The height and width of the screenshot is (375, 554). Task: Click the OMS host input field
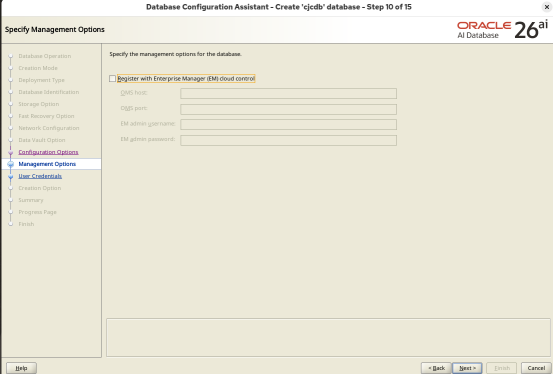coord(288,93)
